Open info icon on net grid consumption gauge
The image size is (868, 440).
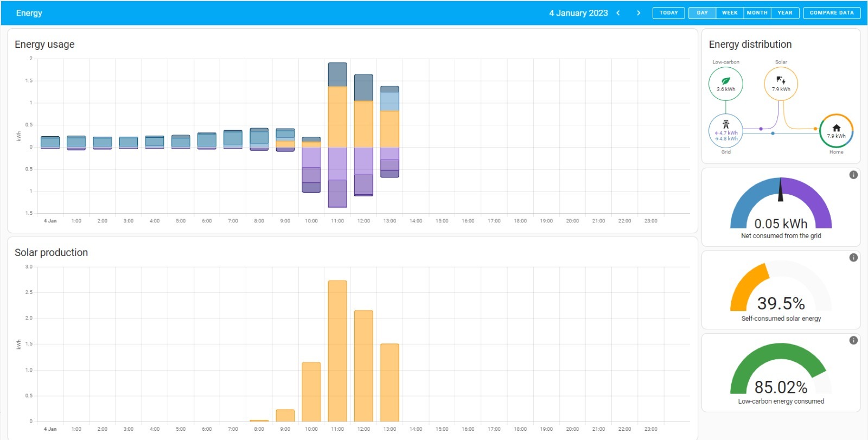pyautogui.click(x=853, y=175)
